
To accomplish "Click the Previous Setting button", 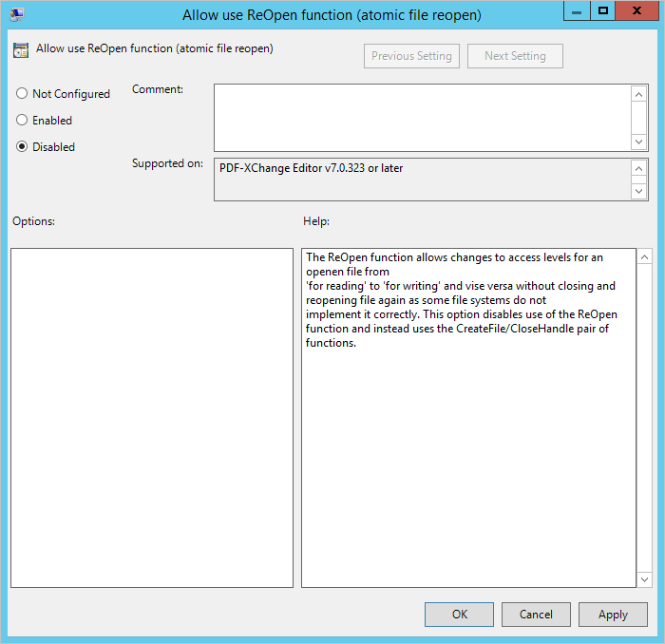I will coord(411,56).
